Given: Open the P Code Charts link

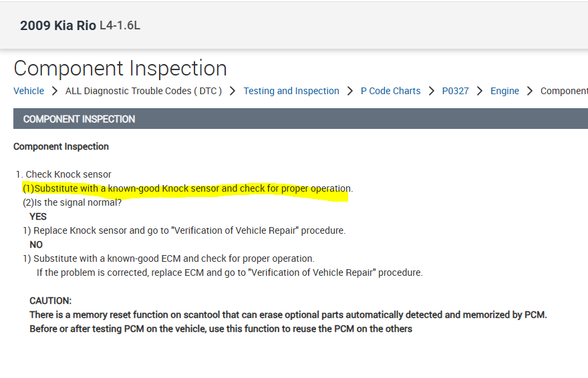Looking at the screenshot, I should click(391, 91).
